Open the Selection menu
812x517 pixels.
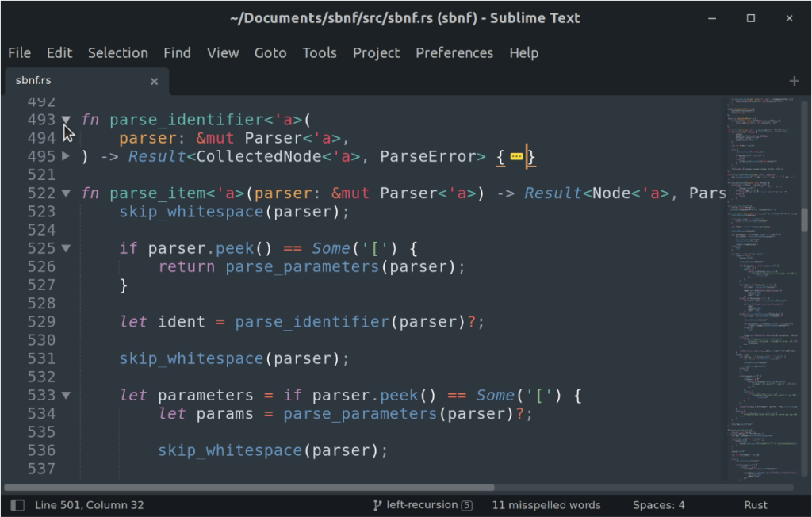coord(117,53)
